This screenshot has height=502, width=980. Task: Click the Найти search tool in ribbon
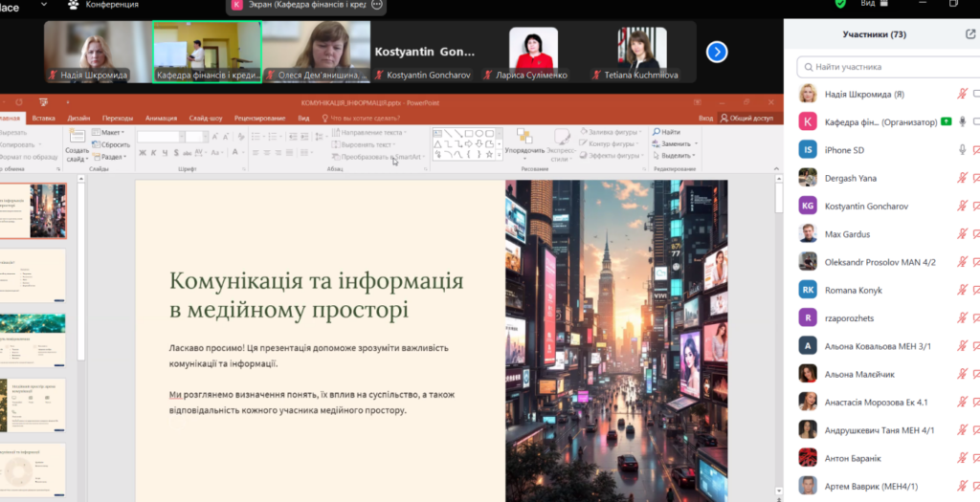click(666, 132)
